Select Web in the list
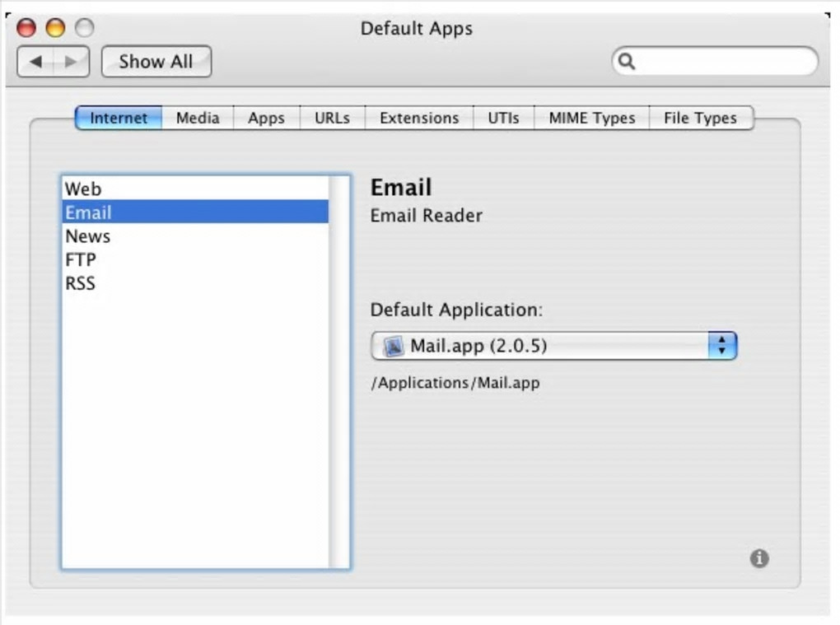 [x=195, y=189]
